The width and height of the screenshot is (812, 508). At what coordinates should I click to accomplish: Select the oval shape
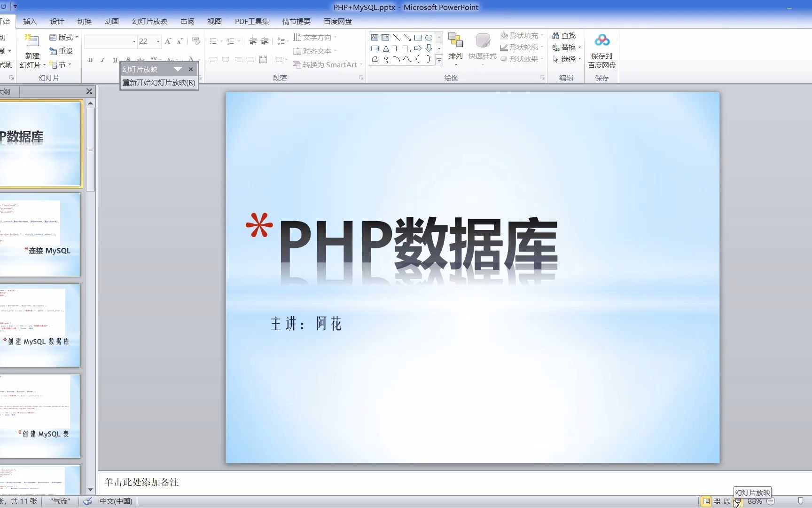[429, 37]
